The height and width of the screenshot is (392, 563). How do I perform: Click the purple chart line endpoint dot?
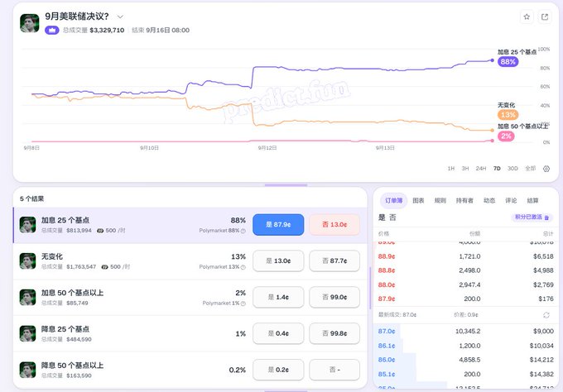493,60
